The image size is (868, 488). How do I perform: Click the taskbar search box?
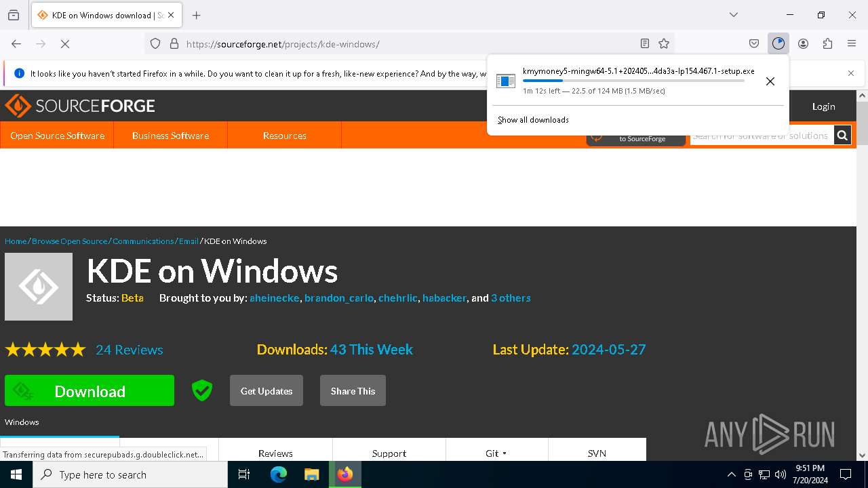[x=130, y=474]
